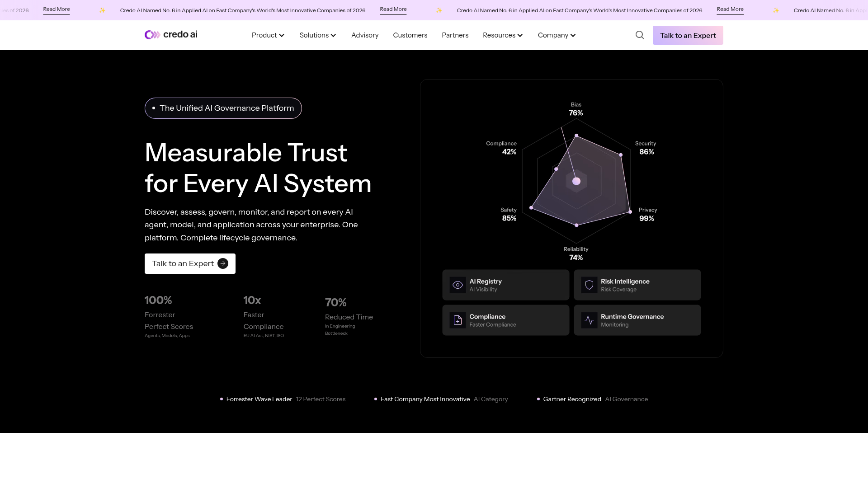
Task: Click the Safety 85% radar label
Action: [x=509, y=215]
